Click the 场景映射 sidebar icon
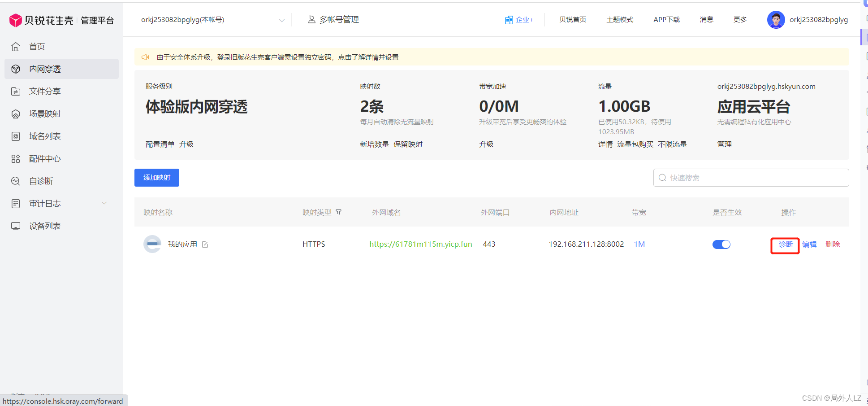The height and width of the screenshot is (406, 868). [x=16, y=114]
